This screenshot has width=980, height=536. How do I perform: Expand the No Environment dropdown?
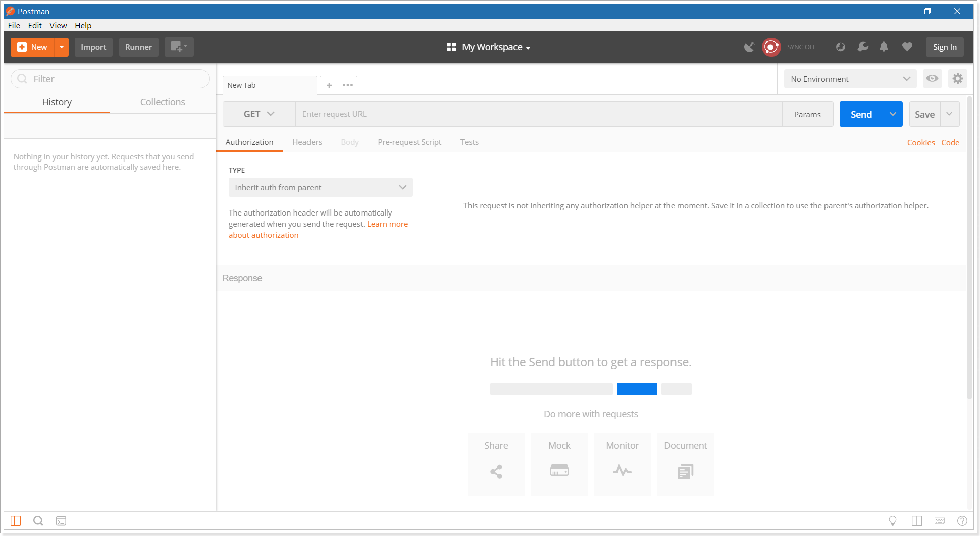coord(850,79)
